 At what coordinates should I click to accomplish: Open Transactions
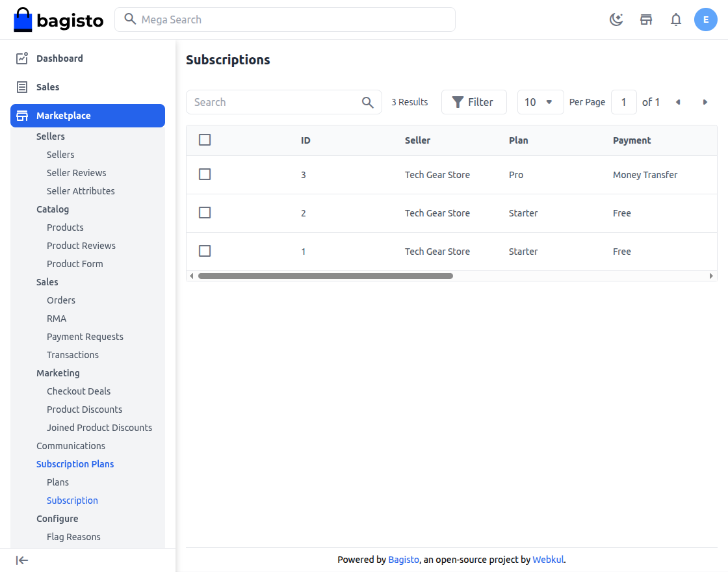(x=72, y=355)
